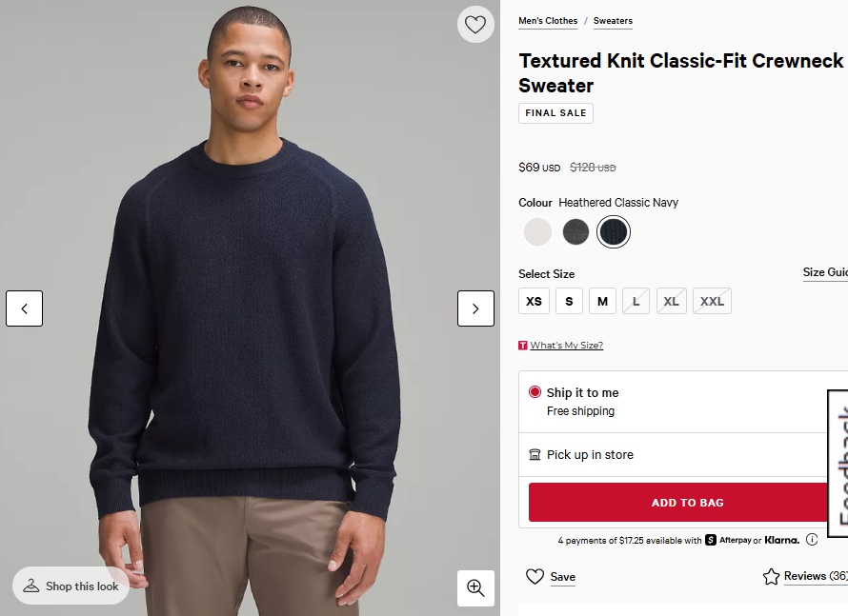Open Men's Clothes breadcrumb
Image resolution: width=848 pixels, height=616 pixels.
tap(548, 21)
